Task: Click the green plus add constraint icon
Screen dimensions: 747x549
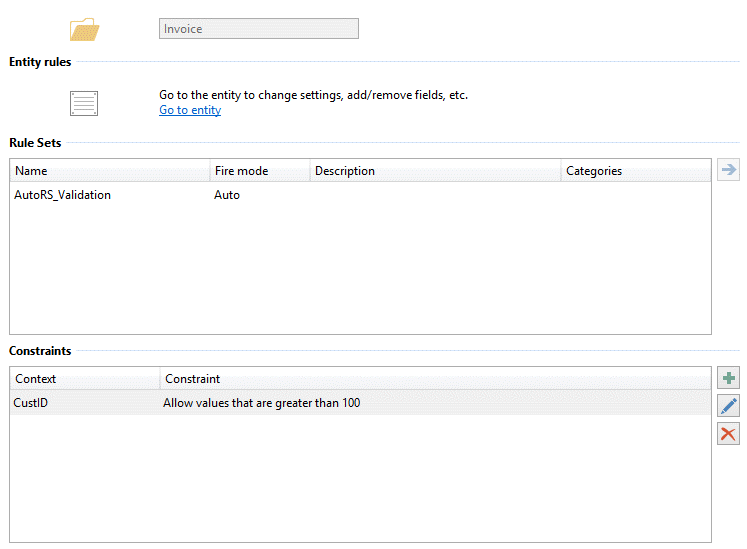Action: pos(728,378)
